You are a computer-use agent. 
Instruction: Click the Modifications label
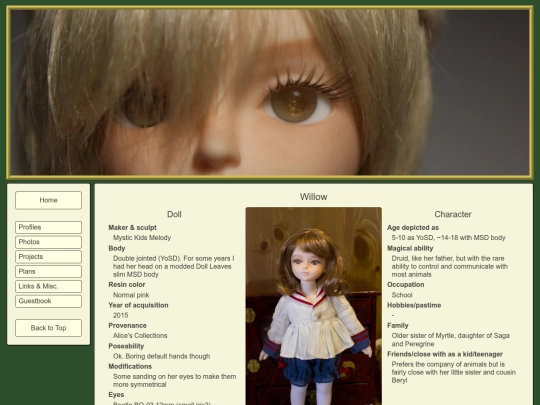coord(130,366)
